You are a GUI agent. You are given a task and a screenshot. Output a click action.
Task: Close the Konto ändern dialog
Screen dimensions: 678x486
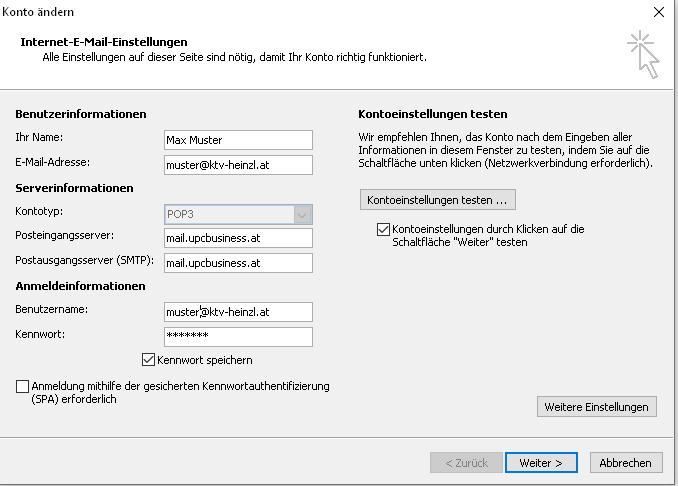tap(659, 12)
